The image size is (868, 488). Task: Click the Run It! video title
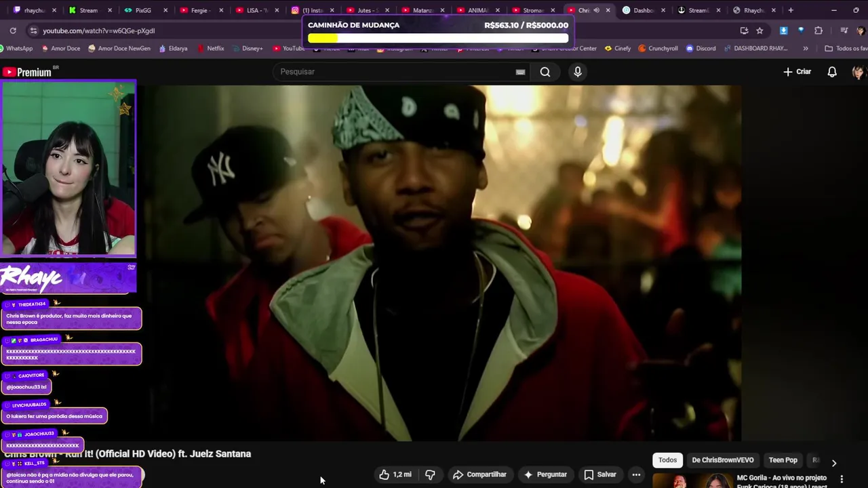click(127, 454)
